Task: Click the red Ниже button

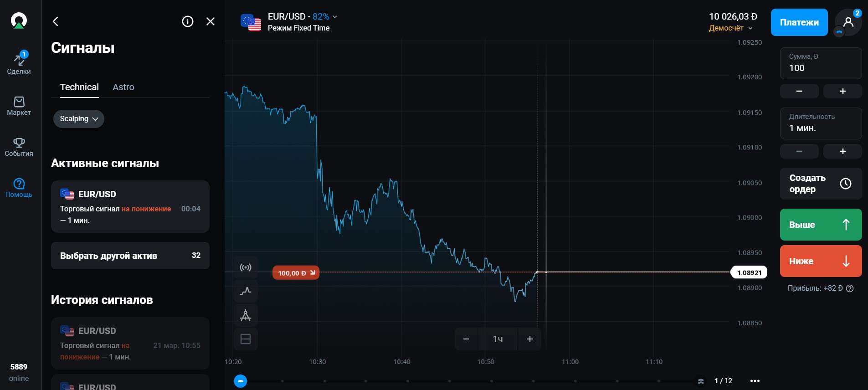Action: click(x=821, y=261)
